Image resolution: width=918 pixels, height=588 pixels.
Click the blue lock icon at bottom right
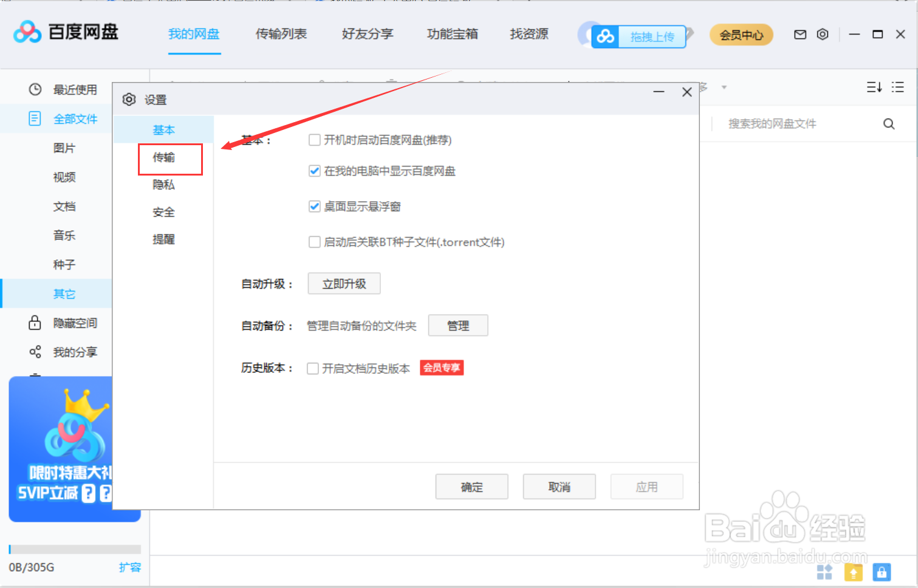[x=882, y=572]
